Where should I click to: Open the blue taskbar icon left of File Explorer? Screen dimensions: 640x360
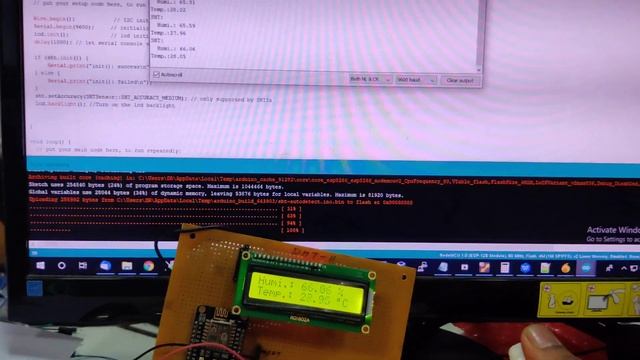pyautogui.click(x=105, y=266)
